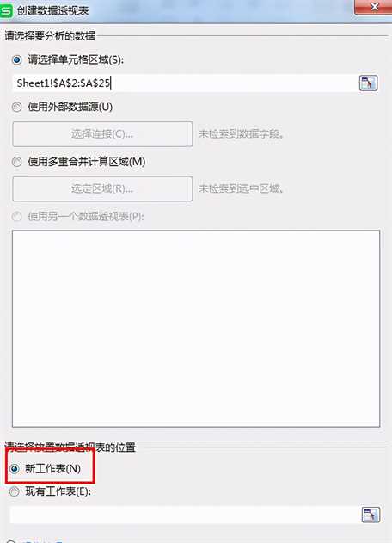Screen dimensions: 392x543
Task: Click the 未检索到数据字段 status text
Action: click(242, 134)
